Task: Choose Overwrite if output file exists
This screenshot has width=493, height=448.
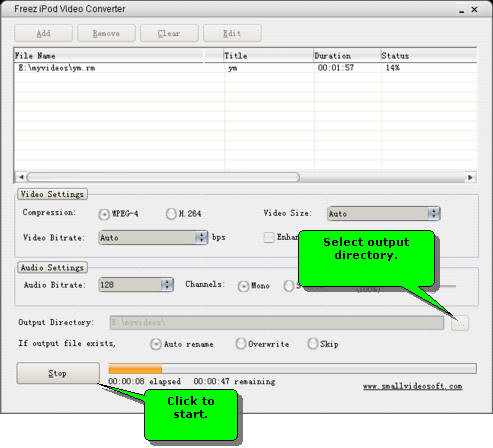Action: click(x=241, y=344)
